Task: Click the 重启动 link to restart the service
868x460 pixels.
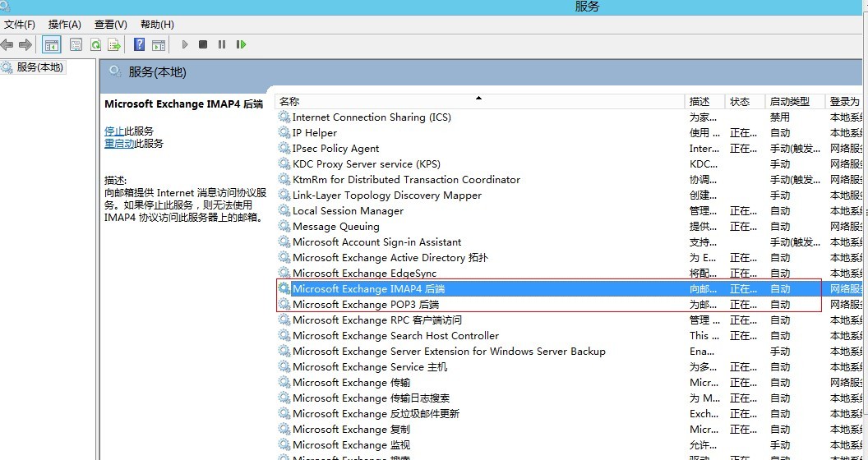Action: tap(119, 143)
